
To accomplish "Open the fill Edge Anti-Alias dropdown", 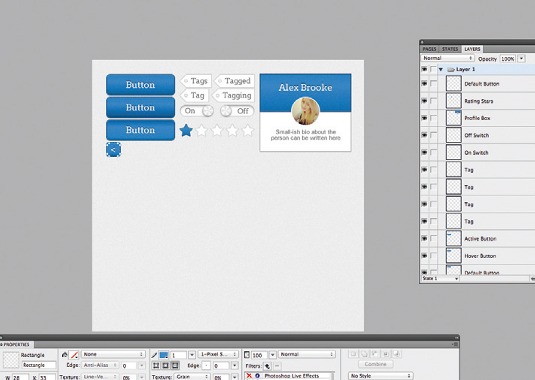I will (x=100, y=365).
